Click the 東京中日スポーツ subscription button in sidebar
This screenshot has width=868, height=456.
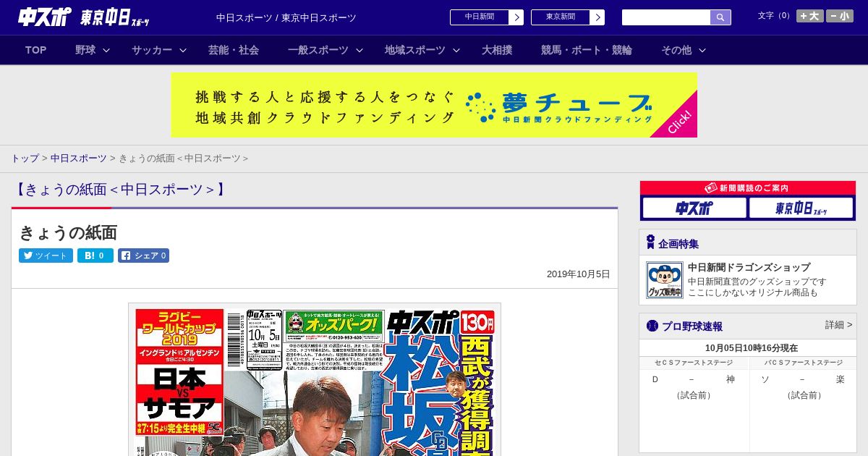click(801, 208)
